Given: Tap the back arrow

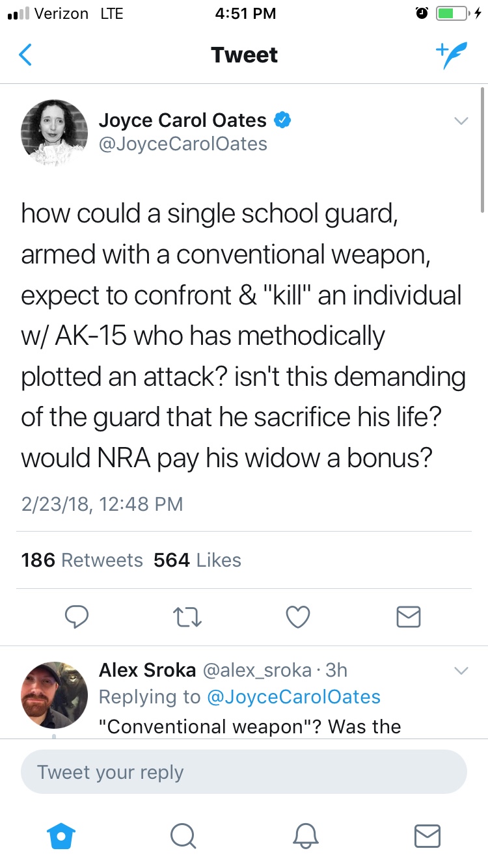Looking at the screenshot, I should pos(25,55).
